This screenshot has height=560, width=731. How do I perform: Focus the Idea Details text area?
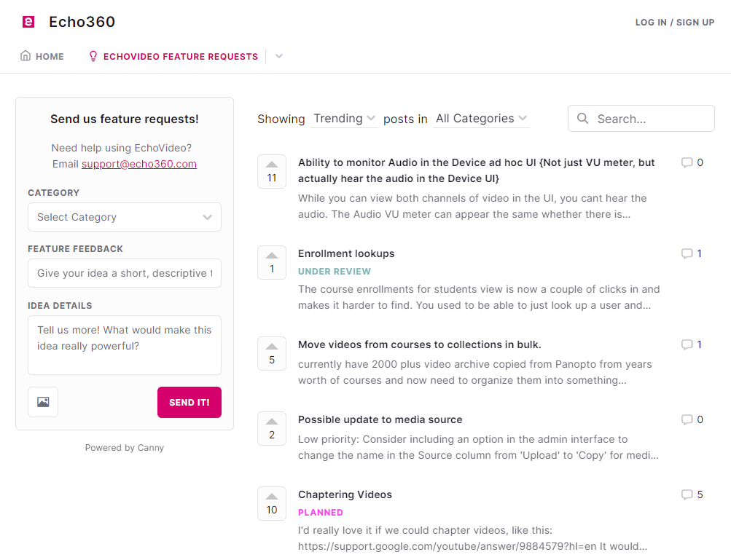coord(125,345)
